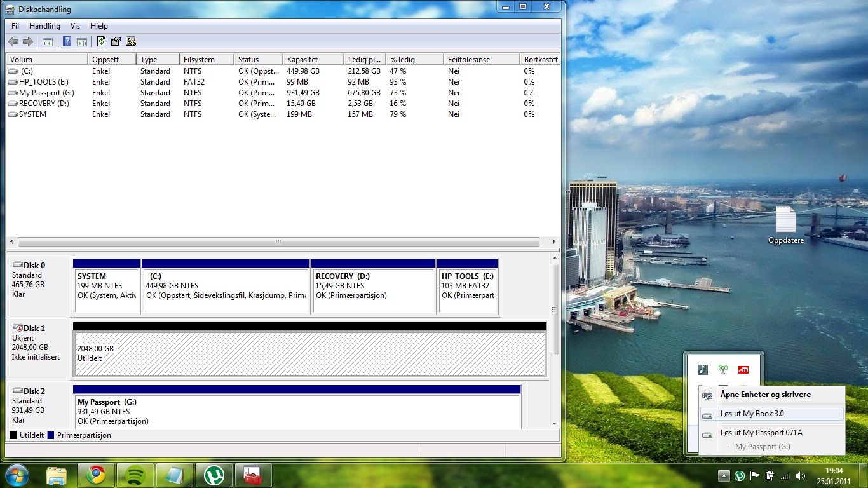Viewport: 868px width, 488px height.
Task: Expand the hidden tray icons arrow
Action: pos(724,475)
